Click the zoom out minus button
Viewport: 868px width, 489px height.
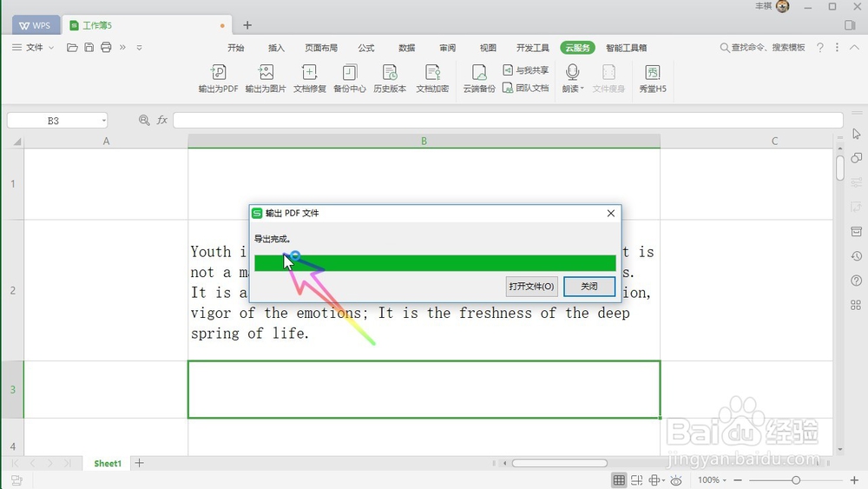(x=738, y=480)
